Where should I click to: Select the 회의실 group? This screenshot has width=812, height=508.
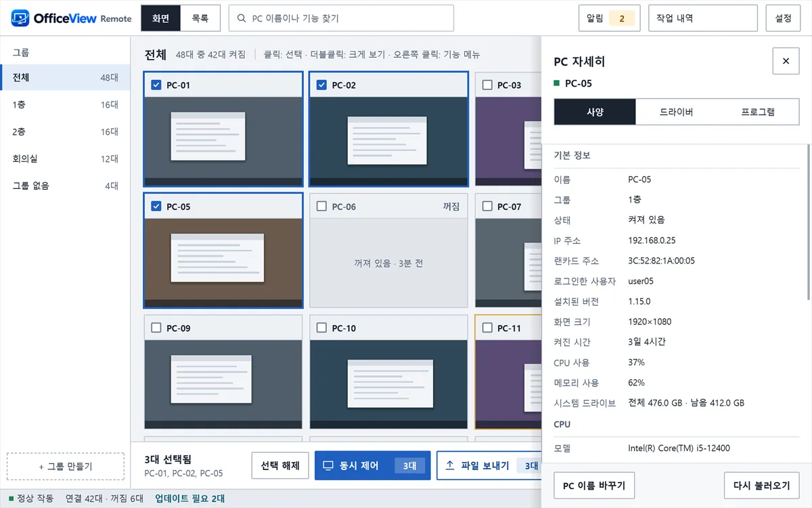click(x=65, y=159)
